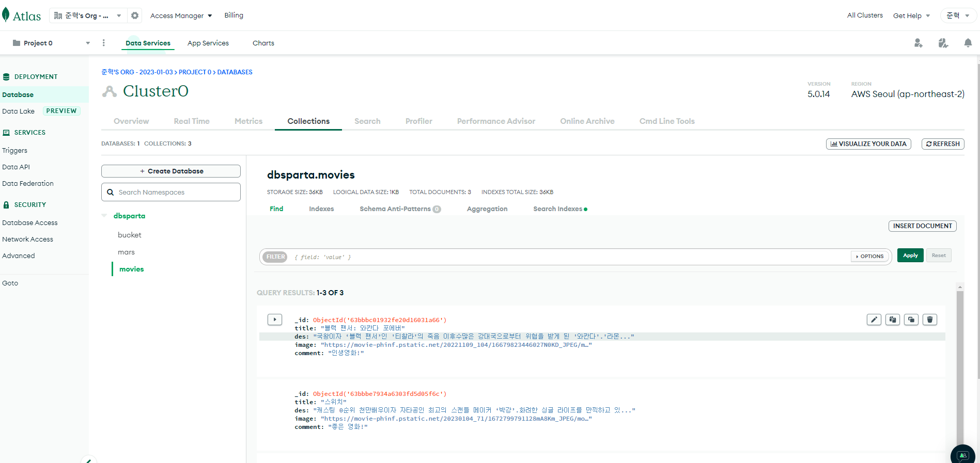Open the Billing link

click(234, 15)
